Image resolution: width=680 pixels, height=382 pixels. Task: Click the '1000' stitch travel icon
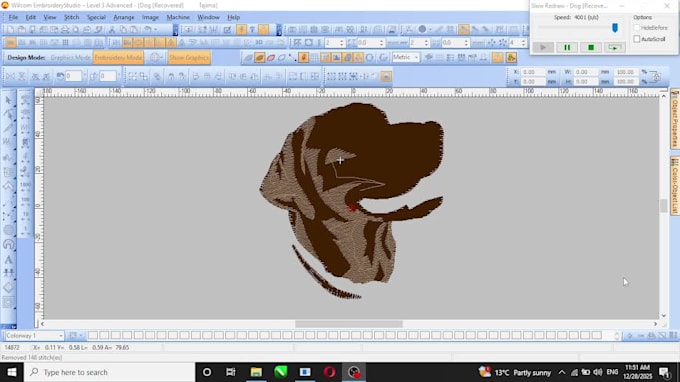26,185
